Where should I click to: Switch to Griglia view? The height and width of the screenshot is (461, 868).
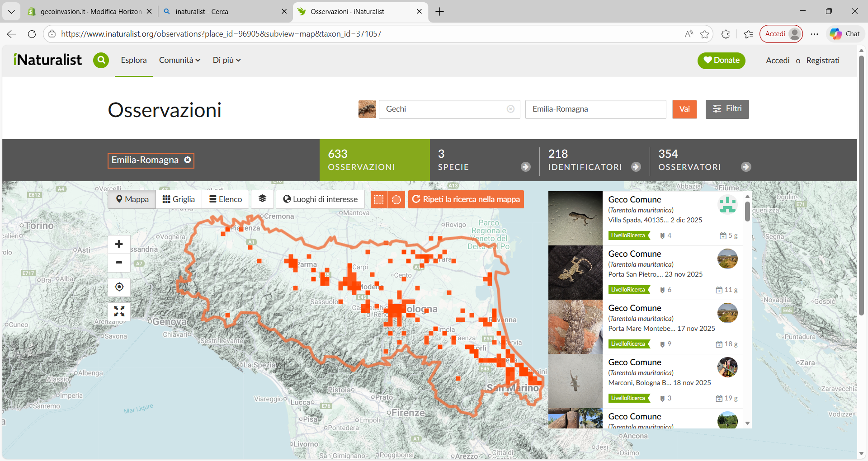(x=179, y=199)
